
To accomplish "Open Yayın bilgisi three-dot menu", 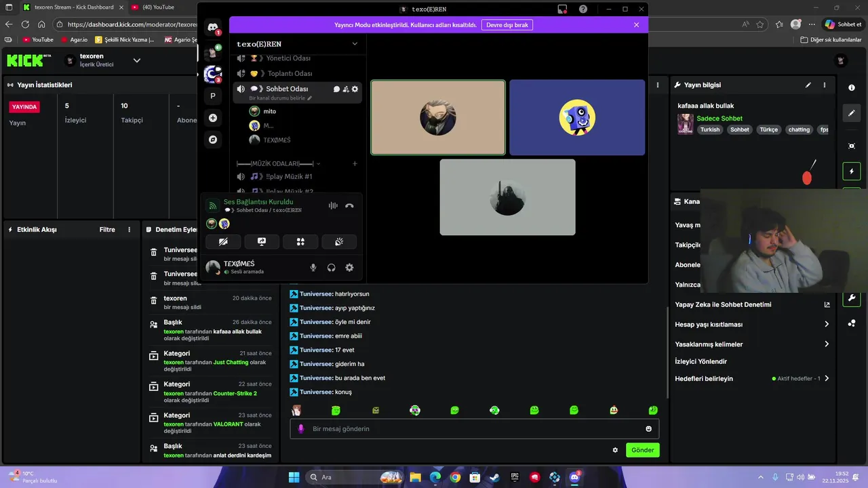I will (x=825, y=85).
